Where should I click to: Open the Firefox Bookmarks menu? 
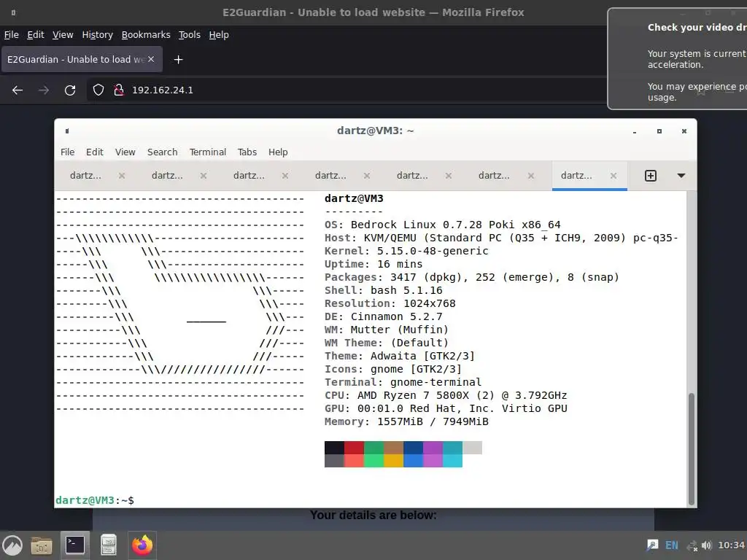point(146,35)
